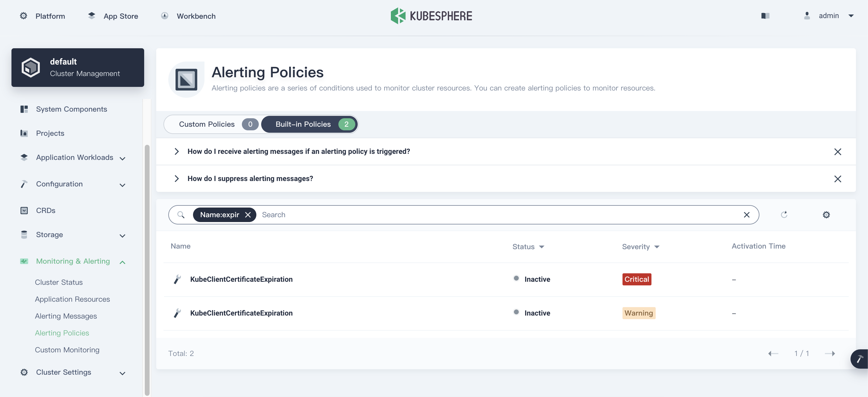
Task: Open notifications panel in the top bar
Action: (765, 15)
